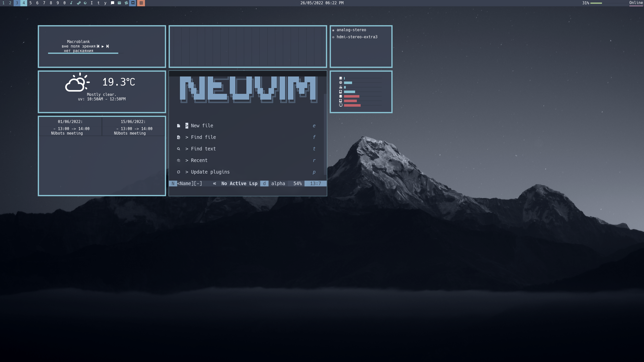
Task: Click the red monitor usage bar
Action: 352,105
